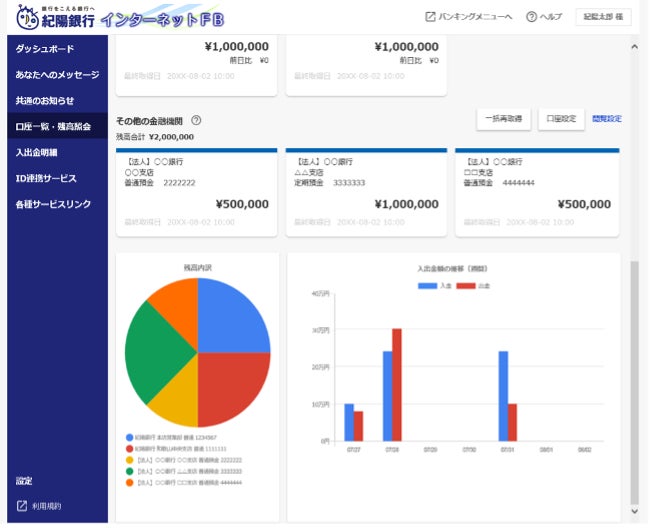
Task: Click the 入出金額の推移 chart title
Action: pyautogui.click(x=452, y=269)
